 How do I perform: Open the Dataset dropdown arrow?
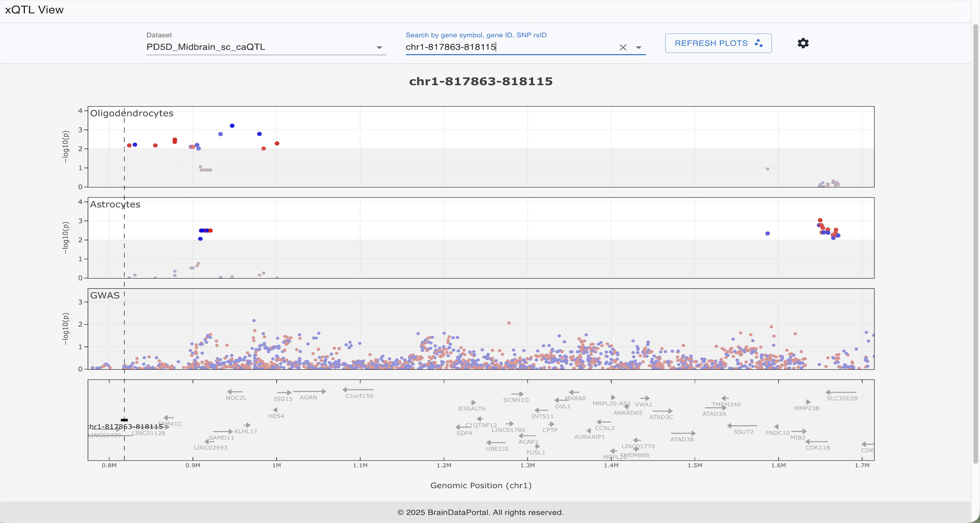tap(379, 48)
